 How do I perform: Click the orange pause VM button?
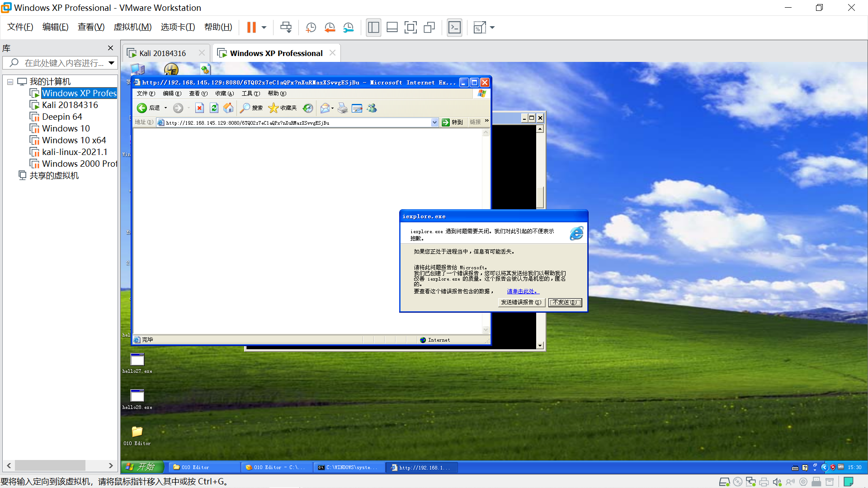coord(251,28)
